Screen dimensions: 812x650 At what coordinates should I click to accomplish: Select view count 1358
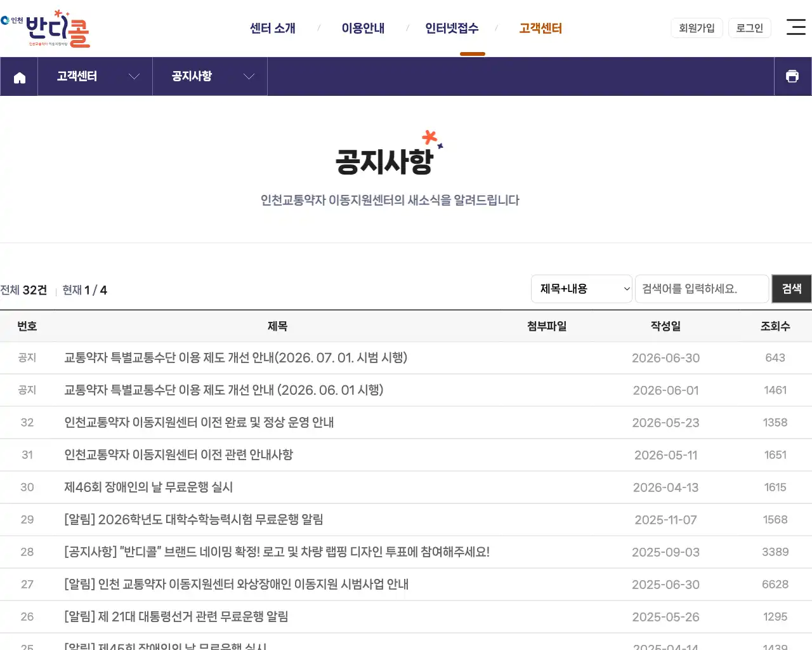pos(775,423)
